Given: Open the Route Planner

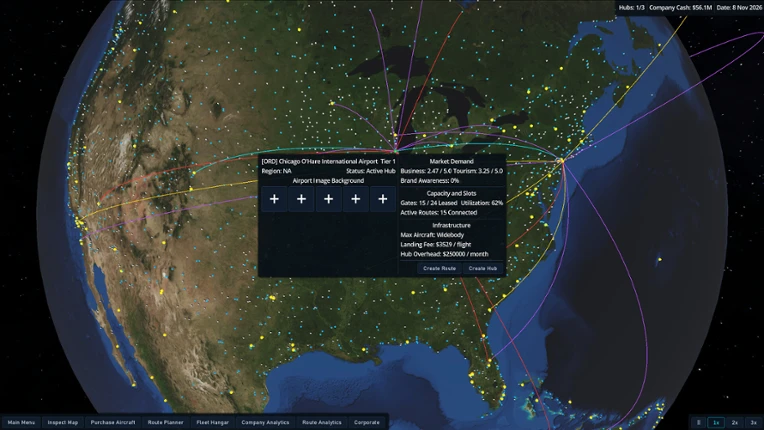Looking at the screenshot, I should tap(165, 422).
